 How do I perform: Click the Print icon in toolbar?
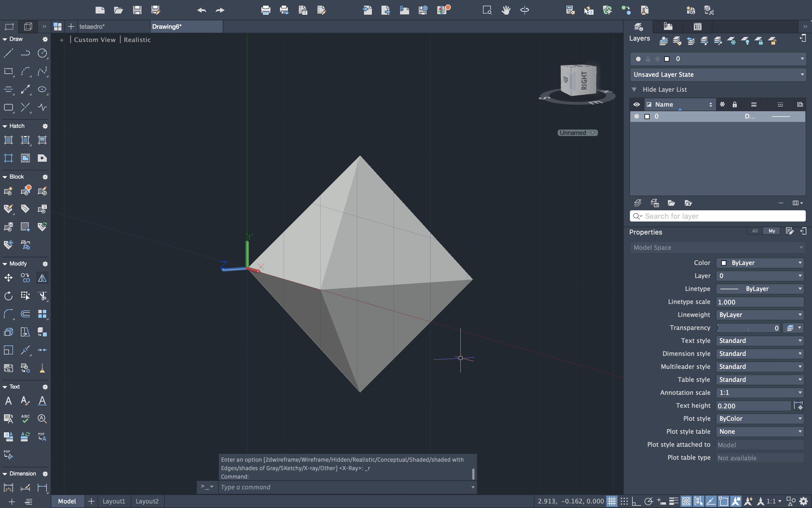[266, 10]
